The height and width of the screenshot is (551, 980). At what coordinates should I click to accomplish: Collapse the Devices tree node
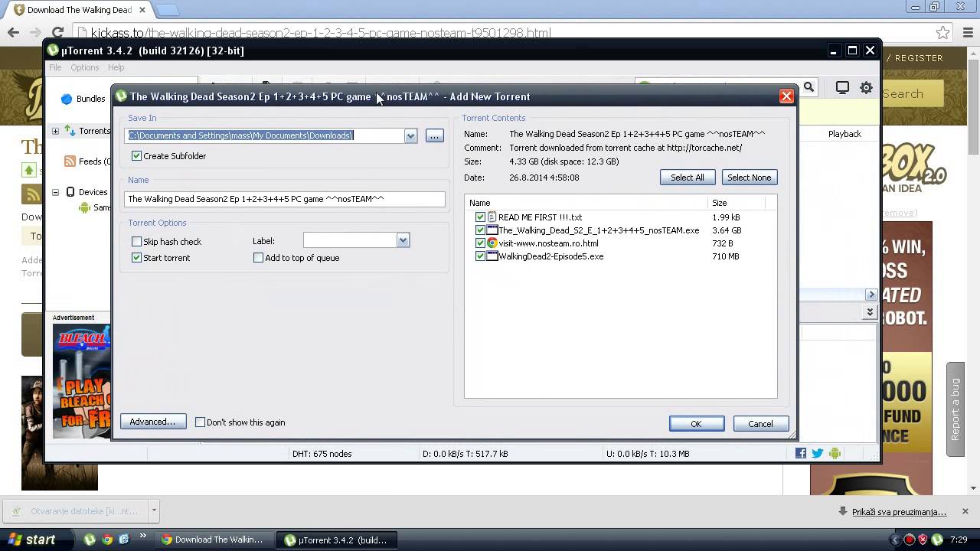click(x=55, y=192)
